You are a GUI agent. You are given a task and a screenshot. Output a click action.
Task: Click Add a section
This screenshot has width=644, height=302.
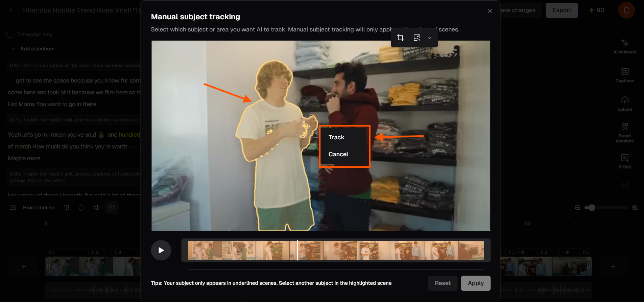point(32,49)
